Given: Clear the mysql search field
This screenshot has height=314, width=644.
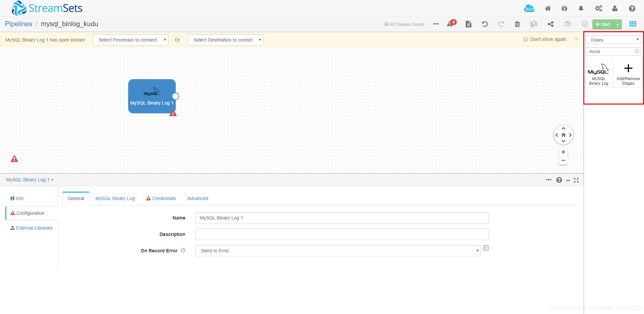Looking at the screenshot, I should pyautogui.click(x=637, y=51).
